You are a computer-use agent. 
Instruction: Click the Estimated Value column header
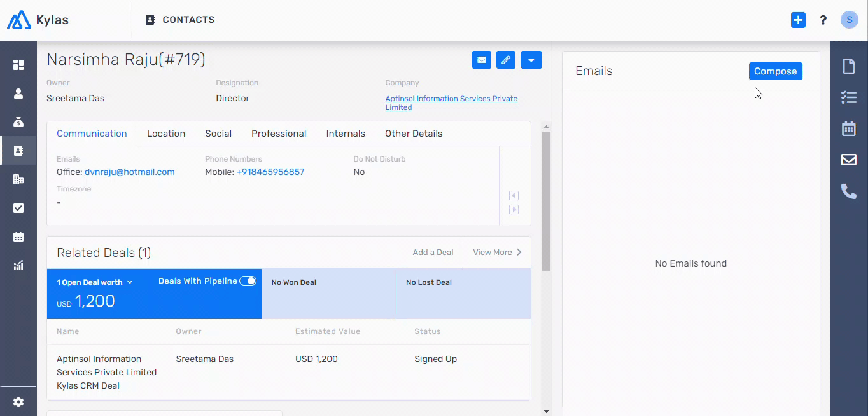coord(328,331)
